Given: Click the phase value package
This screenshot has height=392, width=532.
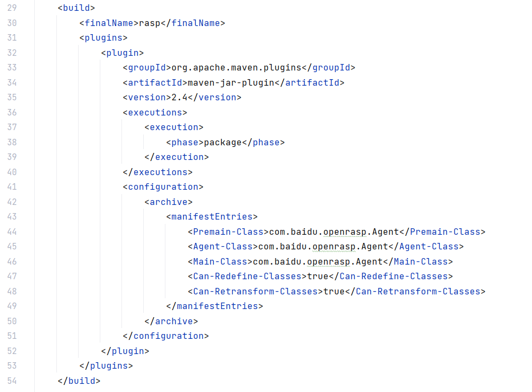Looking at the screenshot, I should click(223, 143).
